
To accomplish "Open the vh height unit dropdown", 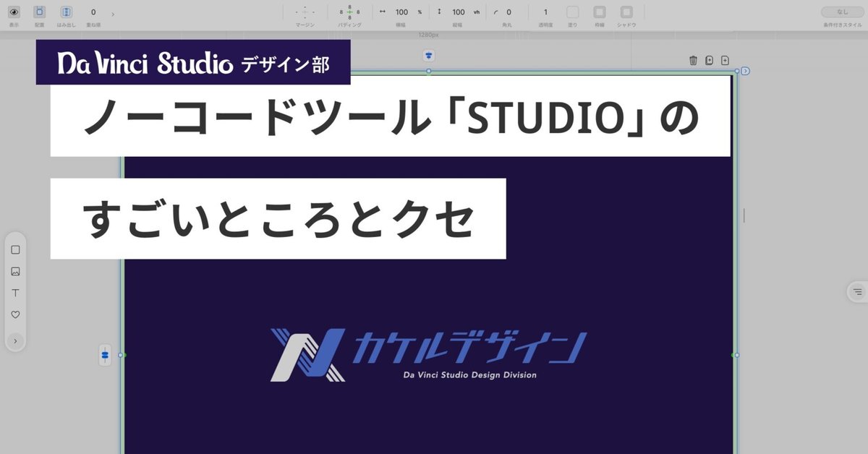I will click(476, 12).
